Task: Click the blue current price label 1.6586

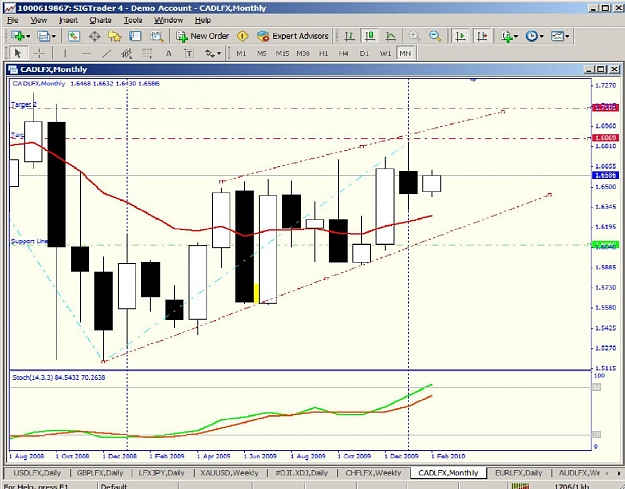Action: click(605, 175)
